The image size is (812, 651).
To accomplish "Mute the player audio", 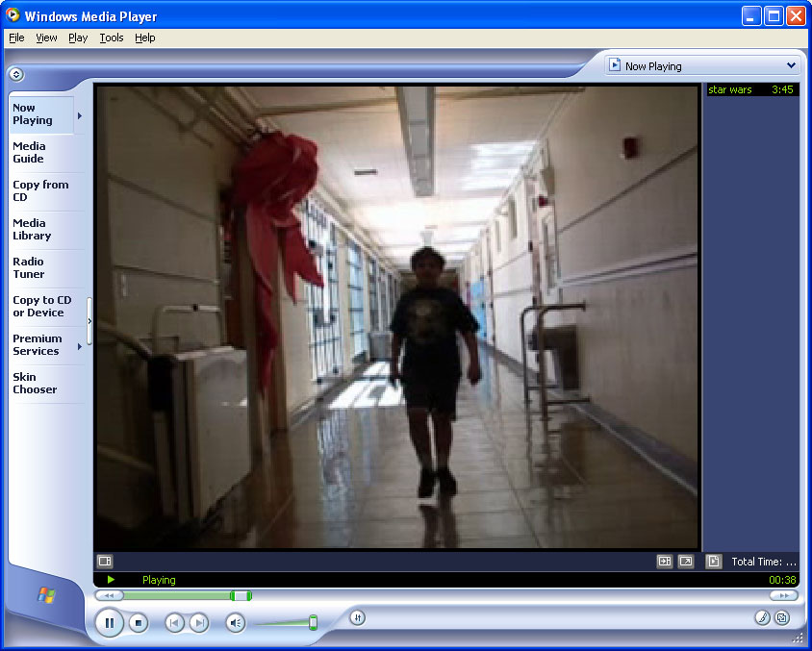I will pos(235,623).
